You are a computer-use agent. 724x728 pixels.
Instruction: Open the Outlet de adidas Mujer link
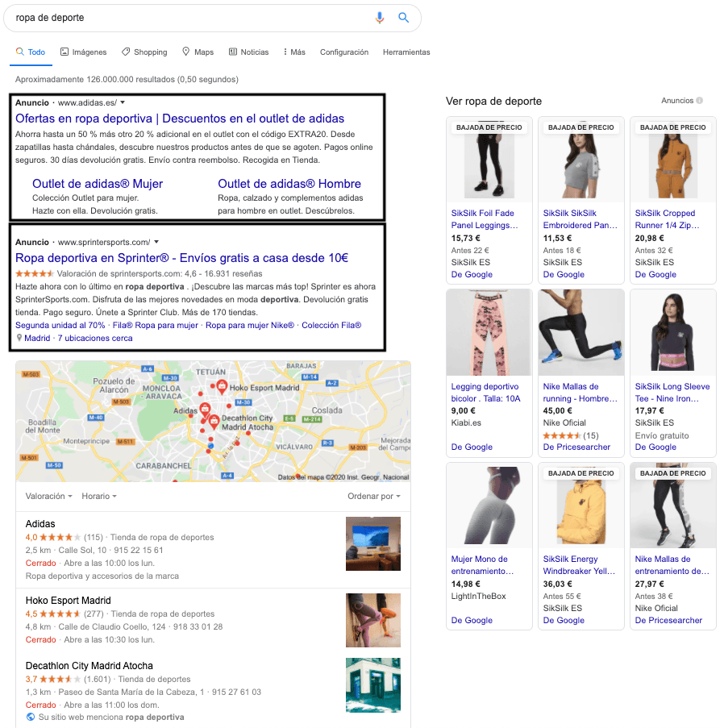(98, 184)
